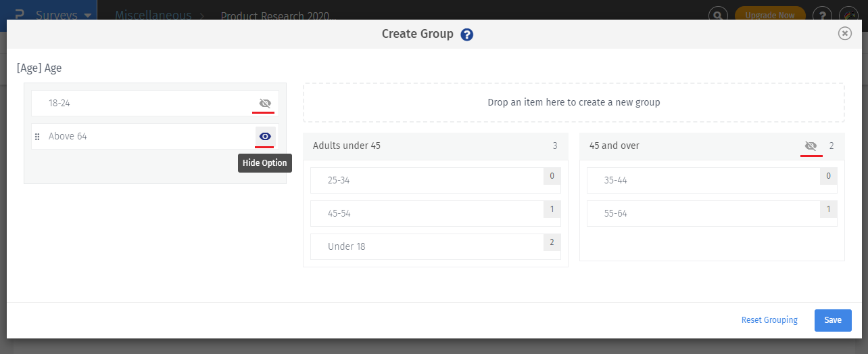Select the 35-44 item in 45 and over
Viewport: 868px width, 354px height.
click(703, 181)
